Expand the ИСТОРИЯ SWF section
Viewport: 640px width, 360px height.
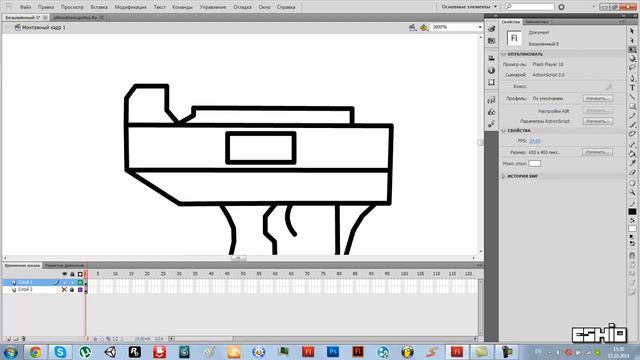pos(503,176)
